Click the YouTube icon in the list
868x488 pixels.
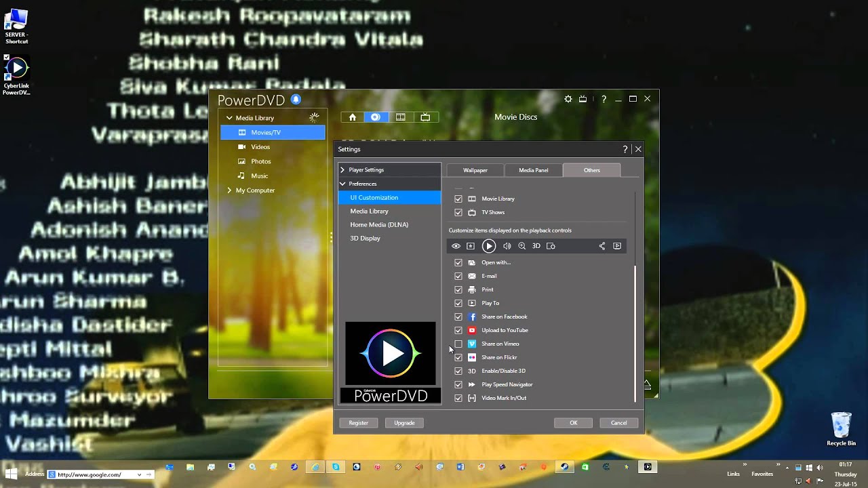[472, 330]
